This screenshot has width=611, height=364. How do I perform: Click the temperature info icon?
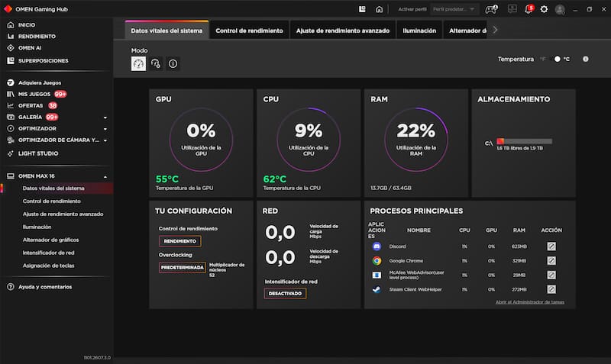[x=585, y=60]
